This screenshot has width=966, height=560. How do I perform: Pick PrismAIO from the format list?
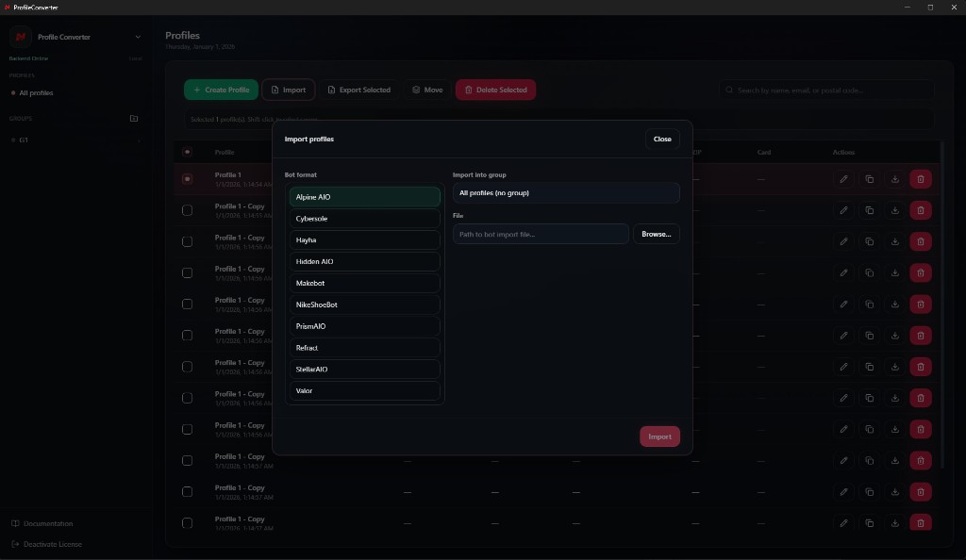tap(365, 326)
